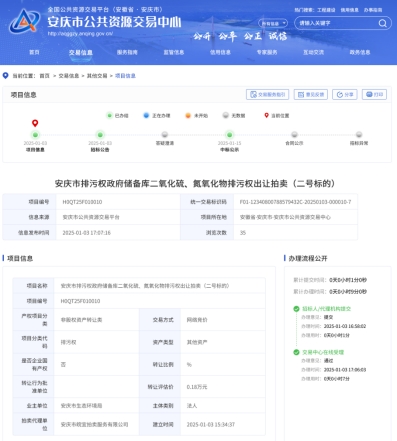Select the 招标公告 timeline node
Viewport: 397px width, 441px height.
(100, 135)
